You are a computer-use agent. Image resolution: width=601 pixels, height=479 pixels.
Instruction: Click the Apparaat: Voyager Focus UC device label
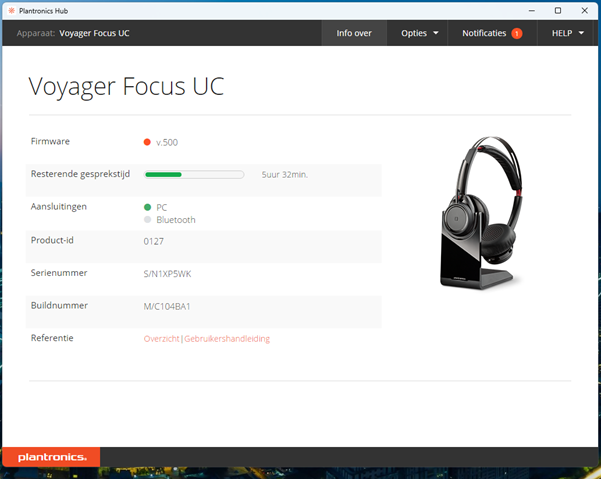pyautogui.click(x=73, y=33)
